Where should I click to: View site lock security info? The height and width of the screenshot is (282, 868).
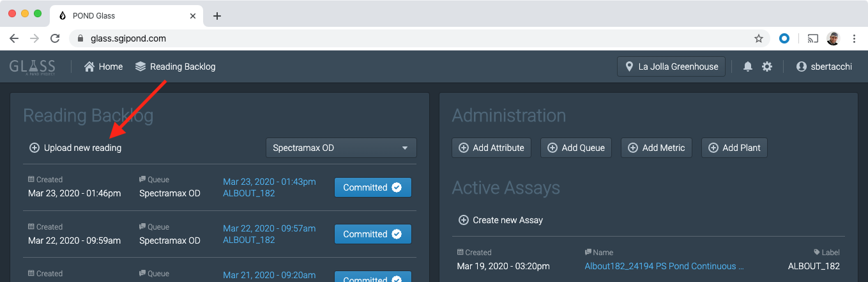click(80, 38)
